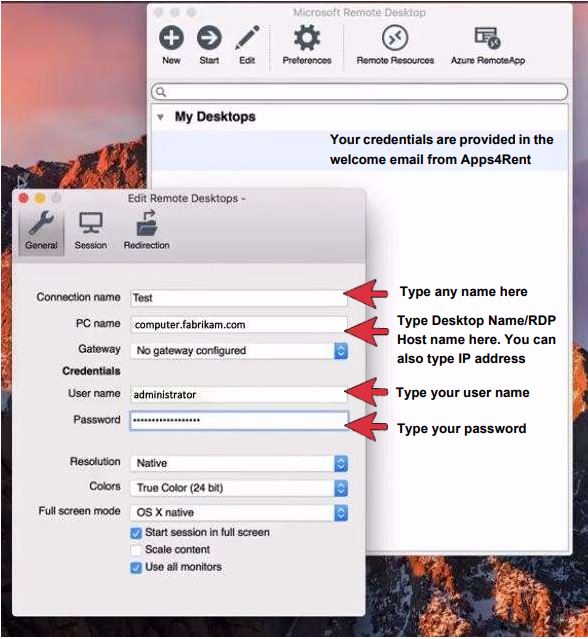The image size is (588, 639).
Task: Click the User name field
Action: click(x=239, y=394)
